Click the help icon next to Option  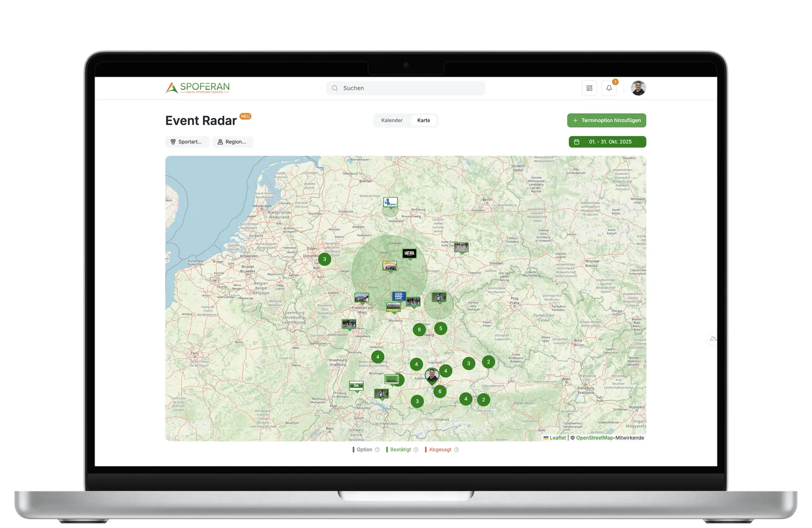tap(377, 450)
